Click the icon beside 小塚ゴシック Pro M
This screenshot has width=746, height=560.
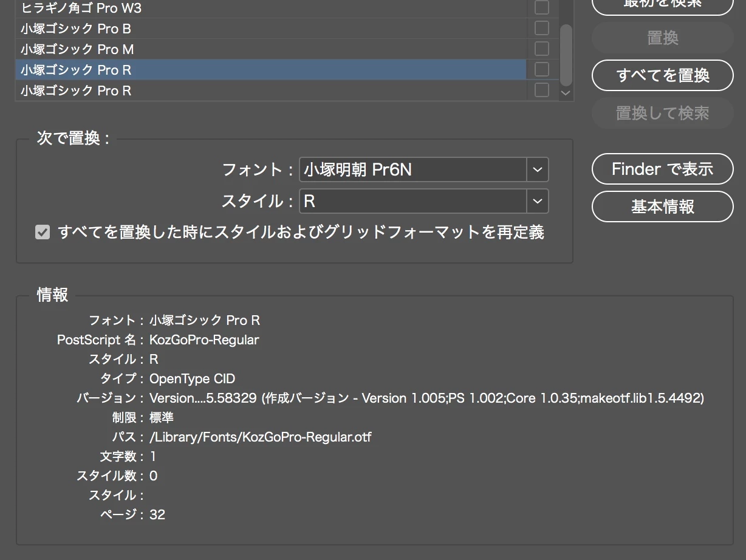[541, 49]
